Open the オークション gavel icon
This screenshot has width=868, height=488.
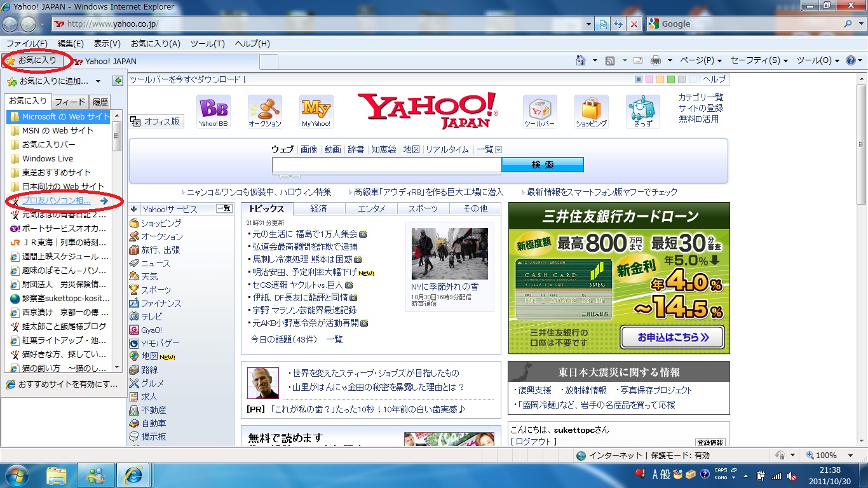pyautogui.click(x=265, y=112)
